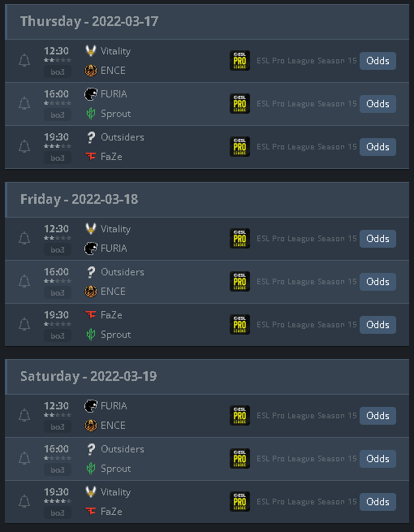Toggle bell alert for Thursday FURIA vs Sprout

coord(24,103)
